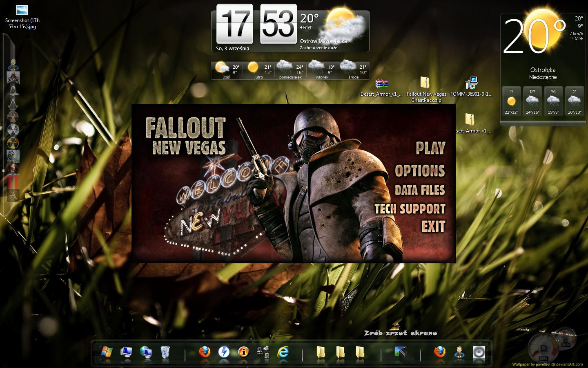The height and width of the screenshot is (368, 588).
Task: Open the Screenshot jpg file on the desktop
Action: point(22,11)
